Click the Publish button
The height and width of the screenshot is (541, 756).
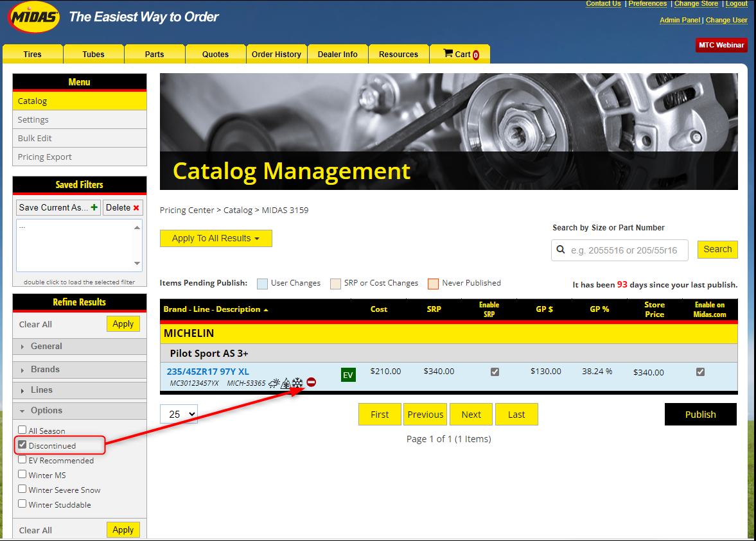pos(701,415)
